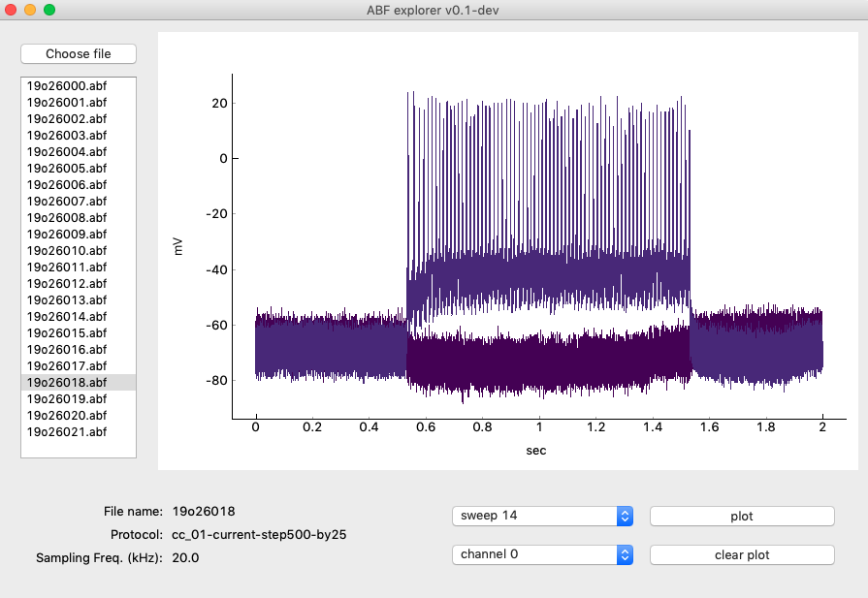This screenshot has height=598, width=868.
Task: Click the plot button
Action: (x=741, y=516)
